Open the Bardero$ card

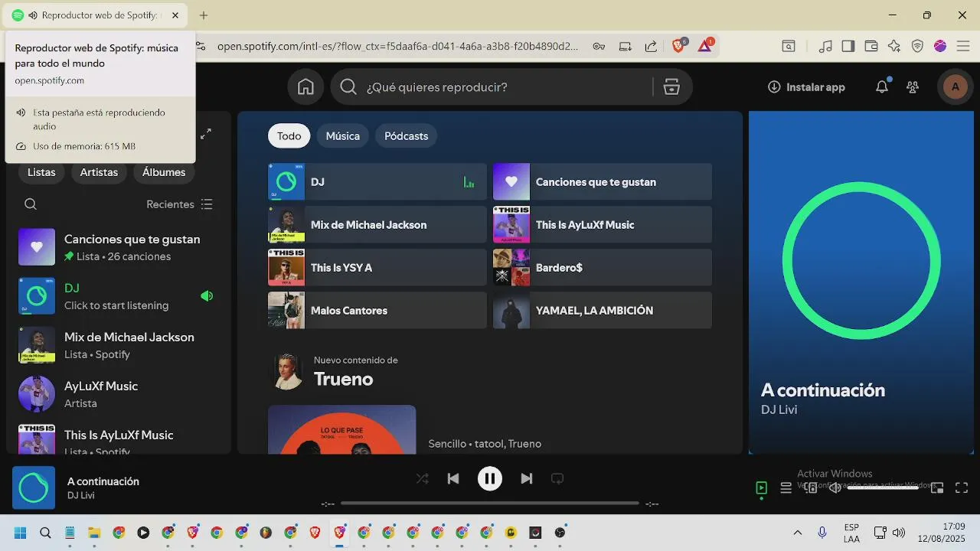coord(603,268)
